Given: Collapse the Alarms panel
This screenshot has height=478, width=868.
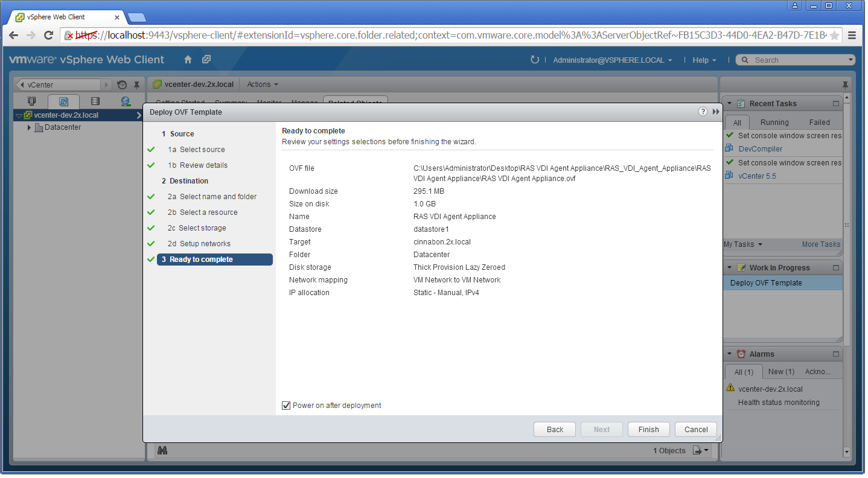Looking at the screenshot, I should click(x=729, y=354).
